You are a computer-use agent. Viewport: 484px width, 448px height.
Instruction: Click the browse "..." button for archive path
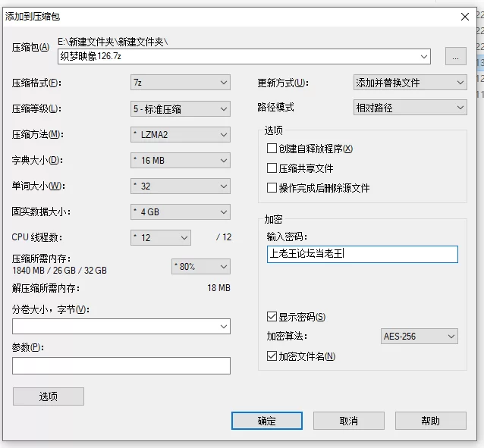coord(455,56)
